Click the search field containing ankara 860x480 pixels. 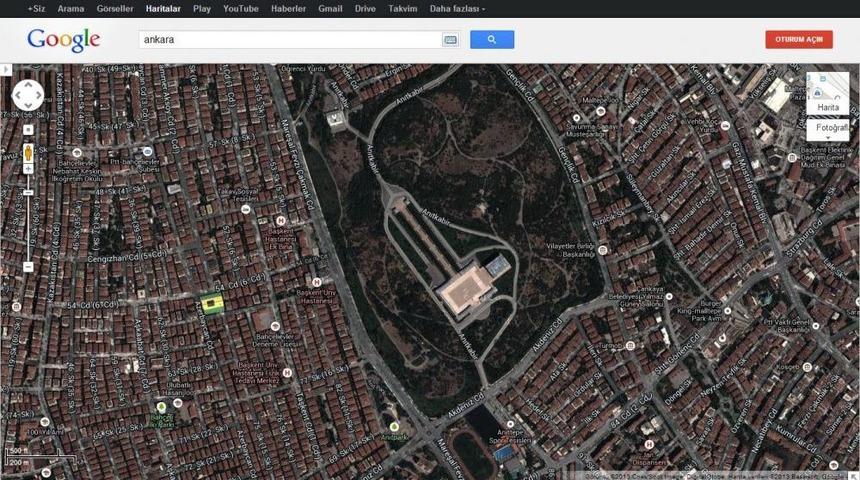tap(290, 39)
